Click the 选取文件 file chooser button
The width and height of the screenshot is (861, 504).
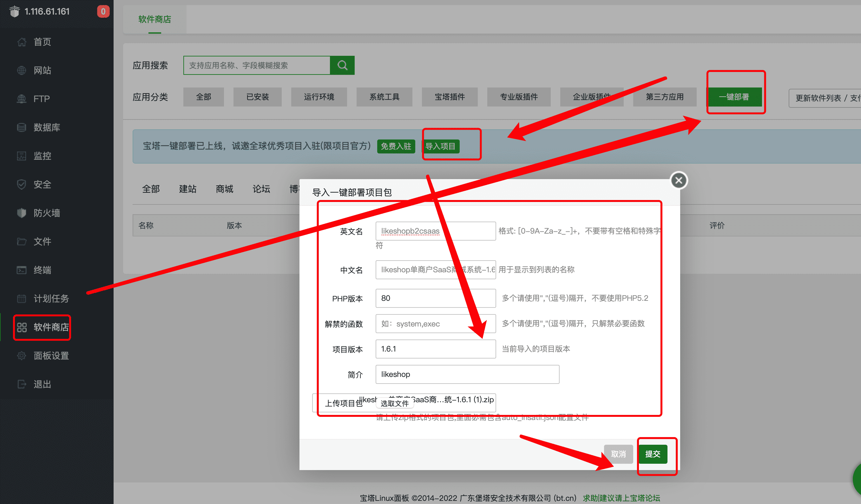click(395, 403)
